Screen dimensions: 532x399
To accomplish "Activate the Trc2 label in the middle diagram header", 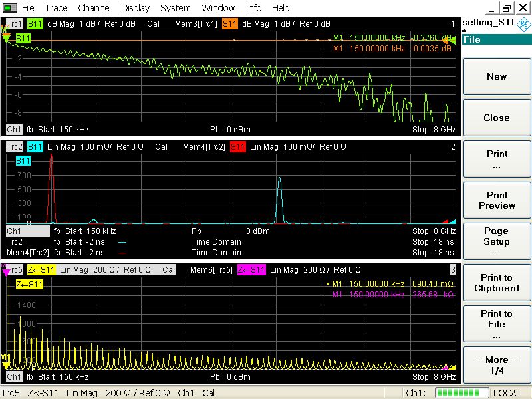I will (x=15, y=146).
